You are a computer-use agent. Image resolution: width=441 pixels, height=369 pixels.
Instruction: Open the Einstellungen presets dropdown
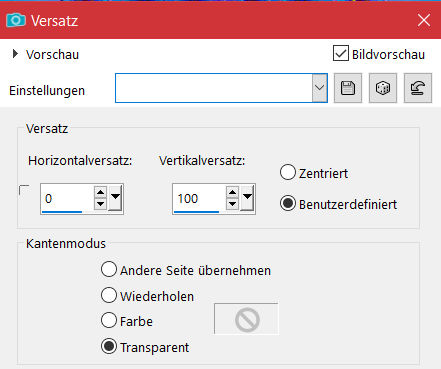[319, 88]
